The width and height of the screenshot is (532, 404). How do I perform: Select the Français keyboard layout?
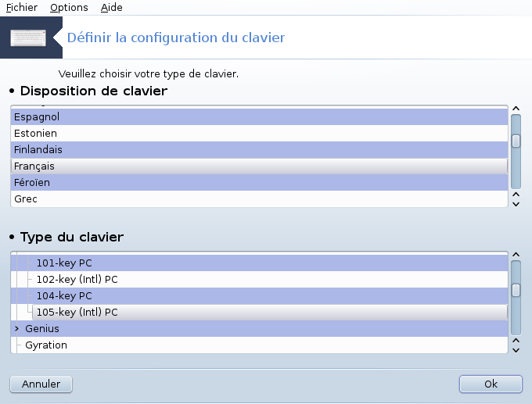(259, 166)
